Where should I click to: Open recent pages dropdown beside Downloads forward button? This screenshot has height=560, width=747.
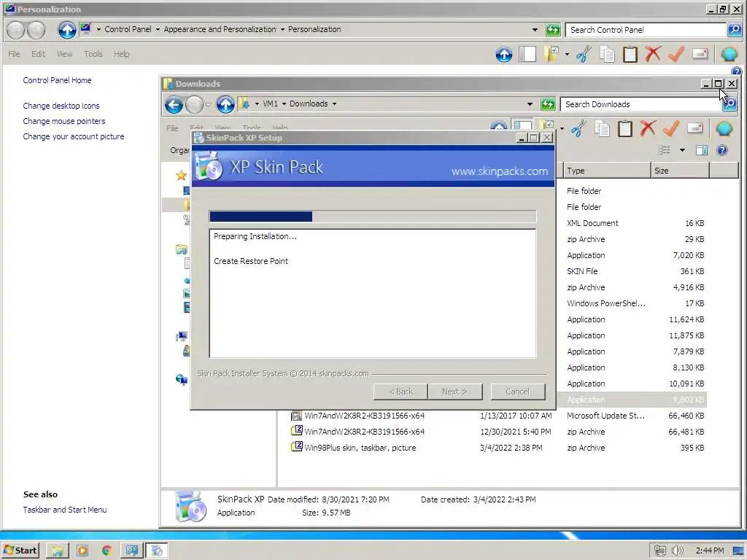click(x=208, y=104)
